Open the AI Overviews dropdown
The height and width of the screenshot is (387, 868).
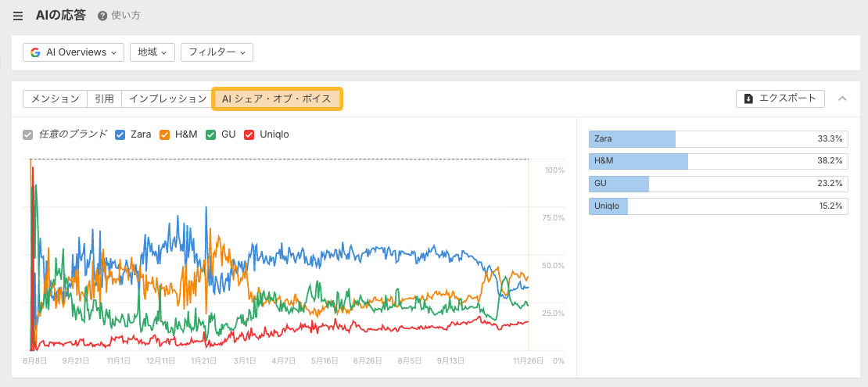pos(74,52)
